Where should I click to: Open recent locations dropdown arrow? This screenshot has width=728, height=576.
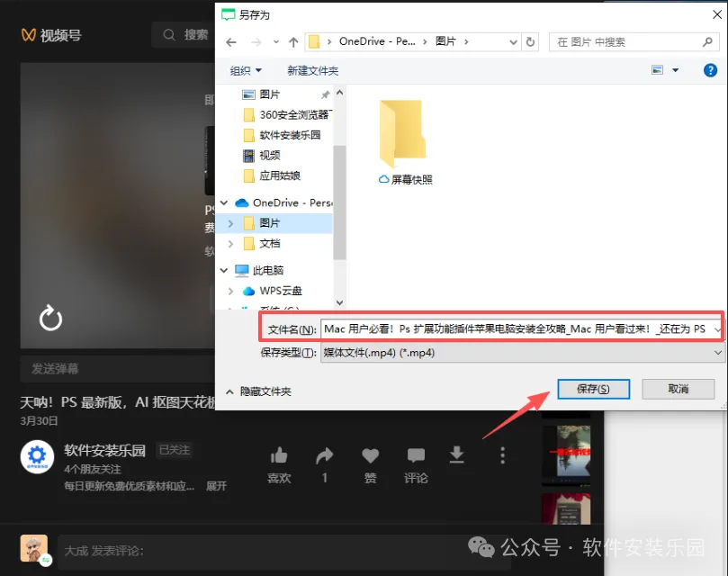click(275, 42)
